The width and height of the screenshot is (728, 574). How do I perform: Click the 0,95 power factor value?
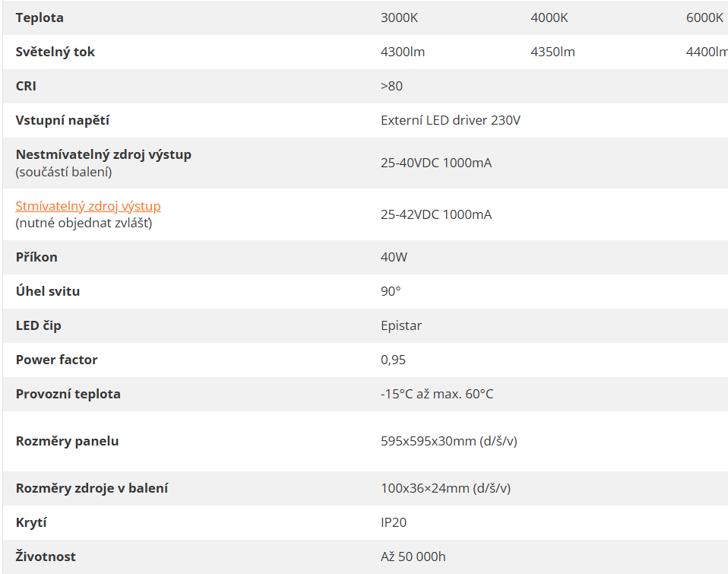tap(393, 360)
